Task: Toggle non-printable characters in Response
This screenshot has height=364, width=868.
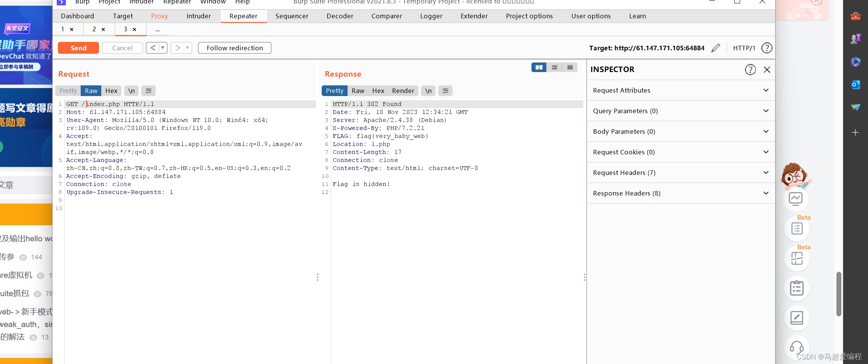Action: pos(428,91)
